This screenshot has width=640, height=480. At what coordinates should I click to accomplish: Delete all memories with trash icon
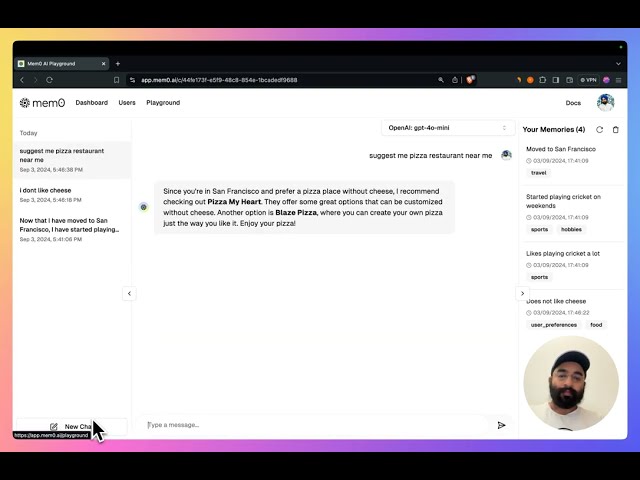[x=616, y=129]
